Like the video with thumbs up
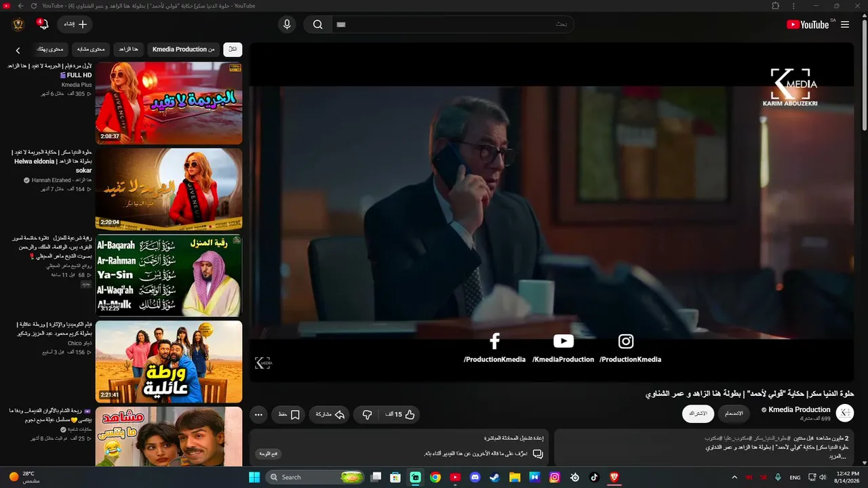The width and height of the screenshot is (868, 488). click(400, 415)
